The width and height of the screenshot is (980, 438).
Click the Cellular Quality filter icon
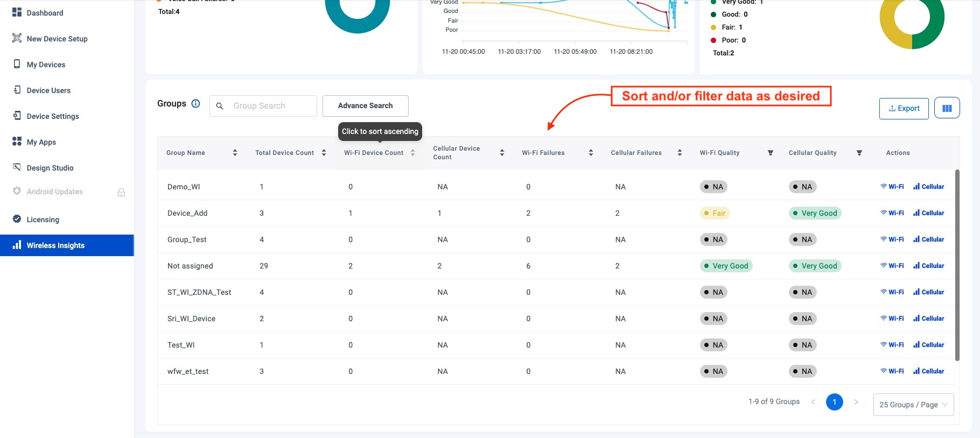click(x=859, y=153)
